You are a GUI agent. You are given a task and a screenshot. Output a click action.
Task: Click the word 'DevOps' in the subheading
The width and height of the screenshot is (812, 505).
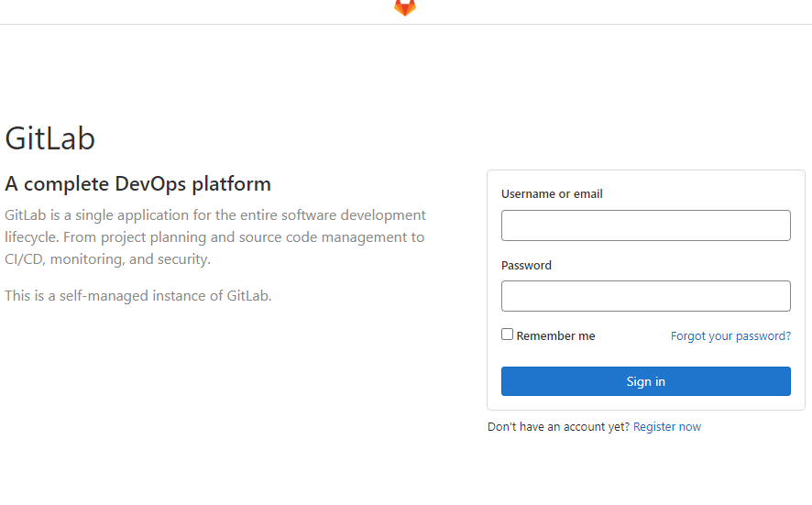point(150,184)
